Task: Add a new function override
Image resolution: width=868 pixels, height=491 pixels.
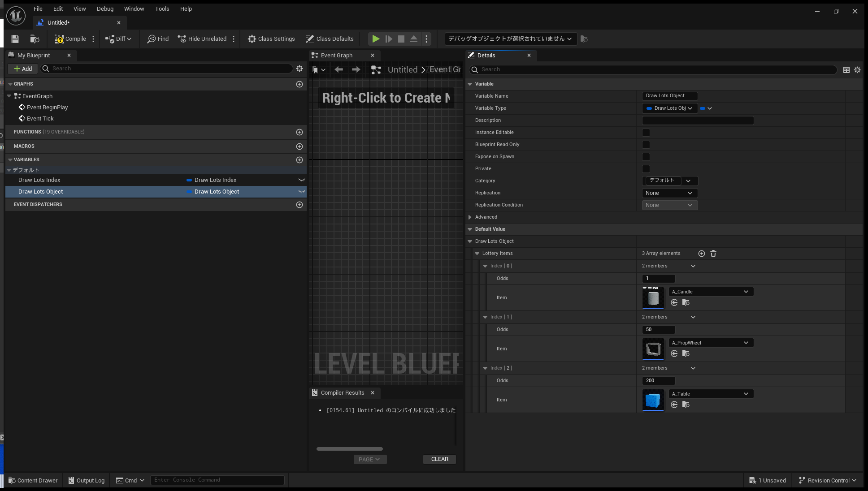Action: (x=299, y=132)
